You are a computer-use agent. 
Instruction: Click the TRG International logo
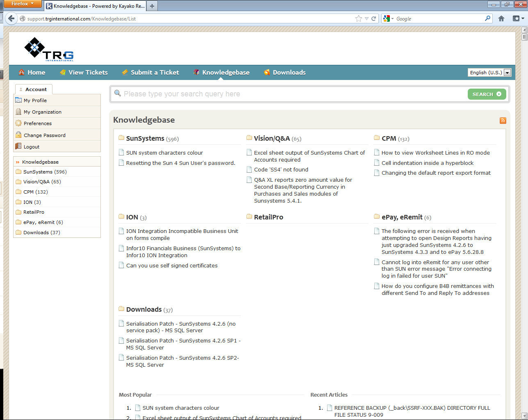pos(49,49)
